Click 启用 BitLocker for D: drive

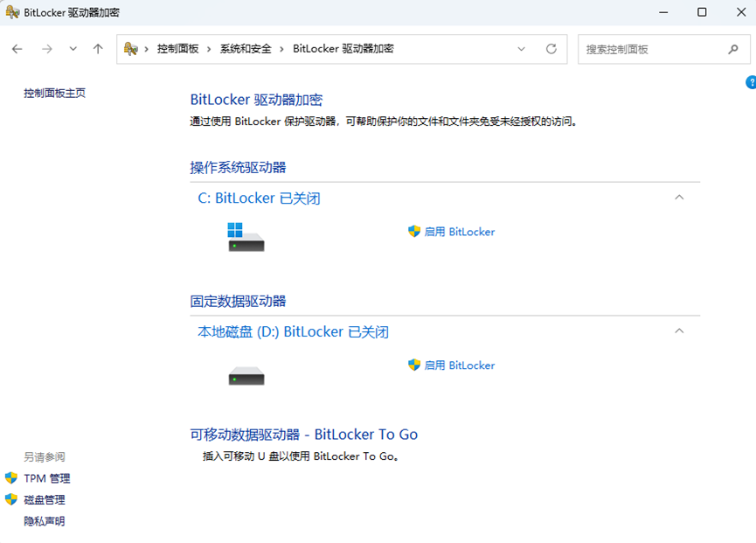460,365
